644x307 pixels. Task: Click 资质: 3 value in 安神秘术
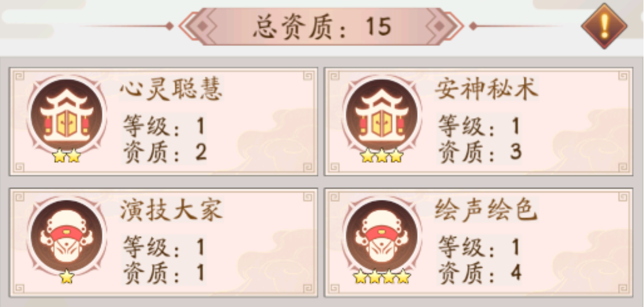[x=480, y=153]
